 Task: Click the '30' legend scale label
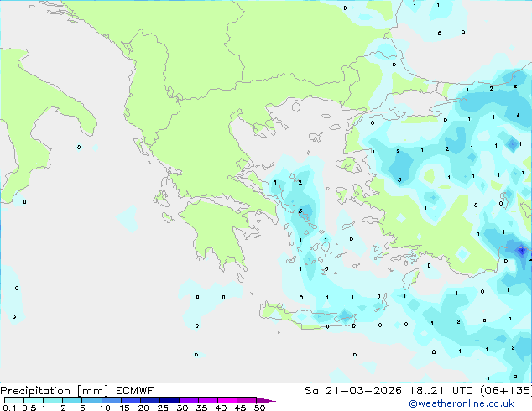pos(182,408)
